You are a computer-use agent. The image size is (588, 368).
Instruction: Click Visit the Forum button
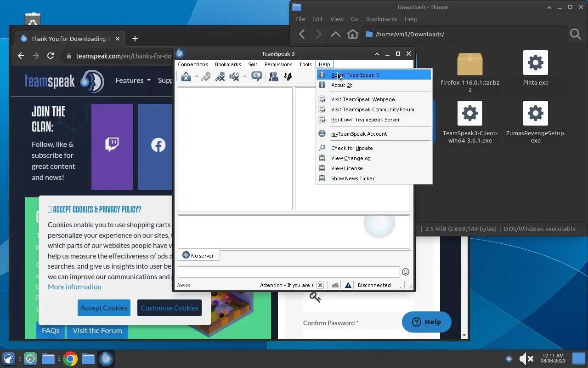[97, 330]
